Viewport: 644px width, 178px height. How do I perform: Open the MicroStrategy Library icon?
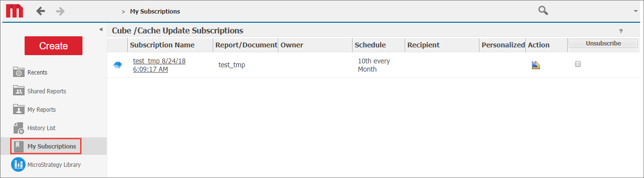[18, 164]
